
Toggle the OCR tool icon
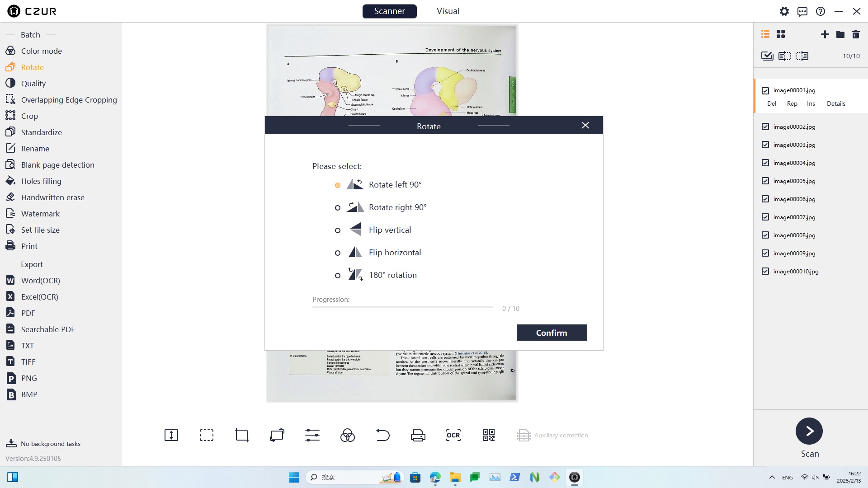[454, 435]
